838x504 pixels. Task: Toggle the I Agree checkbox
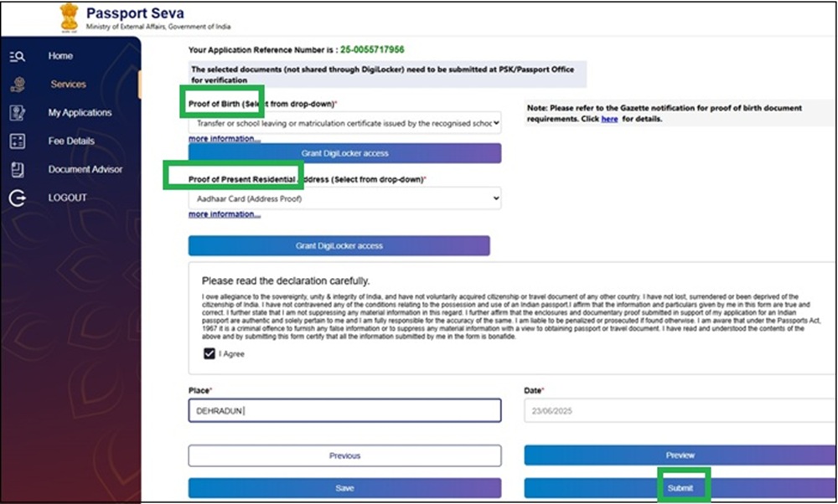pyautogui.click(x=209, y=353)
